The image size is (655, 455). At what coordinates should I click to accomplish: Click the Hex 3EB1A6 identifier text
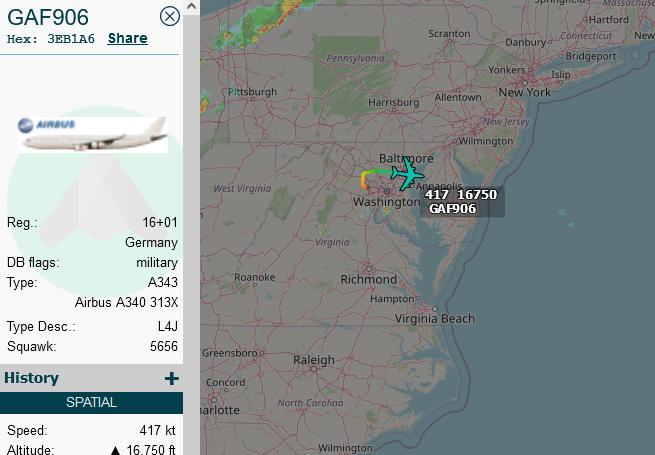tap(51, 39)
